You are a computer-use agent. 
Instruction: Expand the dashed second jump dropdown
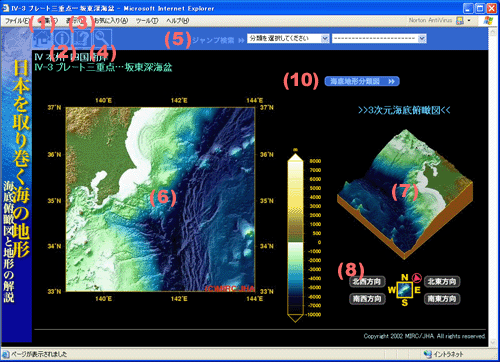[x=379, y=38]
